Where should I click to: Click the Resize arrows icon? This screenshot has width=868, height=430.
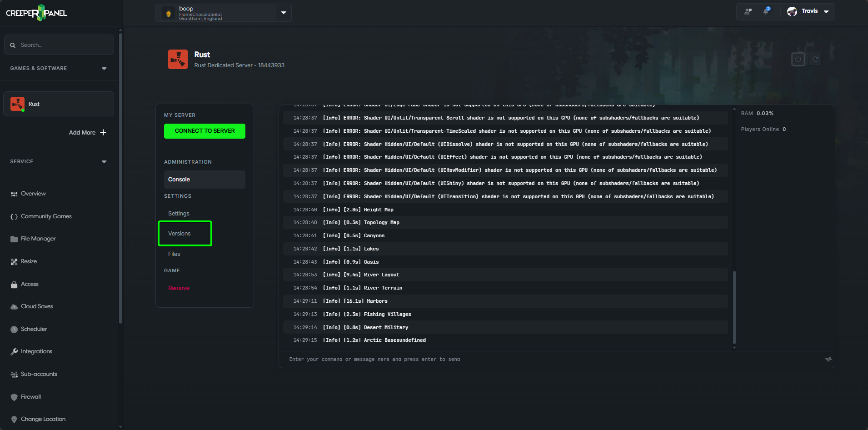(x=14, y=262)
